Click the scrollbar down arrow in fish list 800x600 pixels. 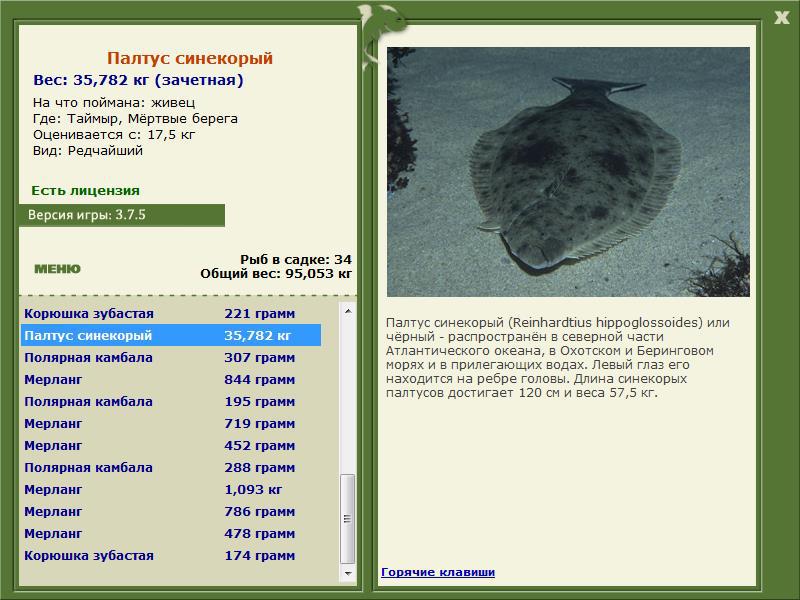pyautogui.click(x=348, y=573)
